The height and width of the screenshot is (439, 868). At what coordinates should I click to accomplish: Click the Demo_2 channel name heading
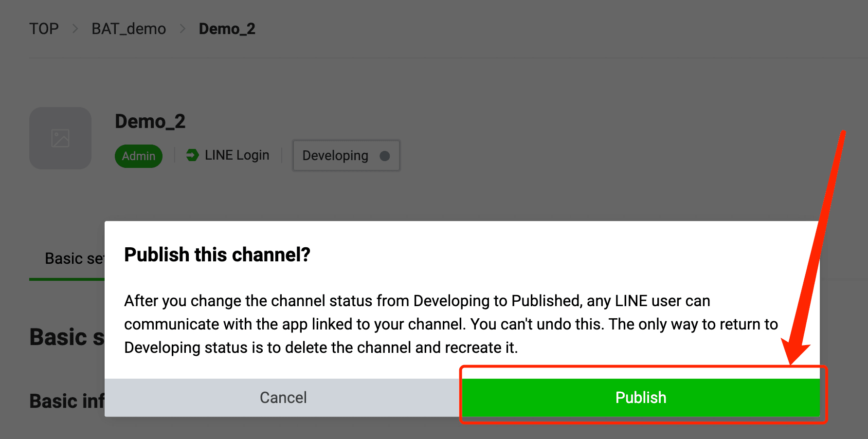[150, 121]
